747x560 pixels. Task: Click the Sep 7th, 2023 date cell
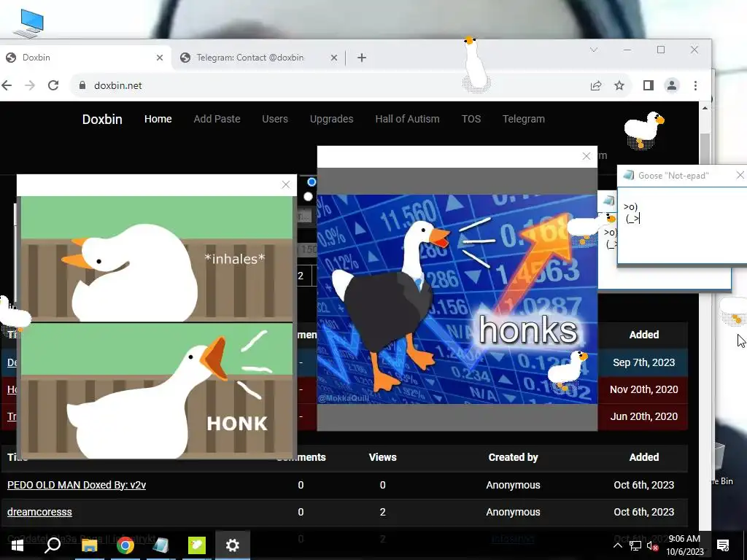(x=644, y=362)
